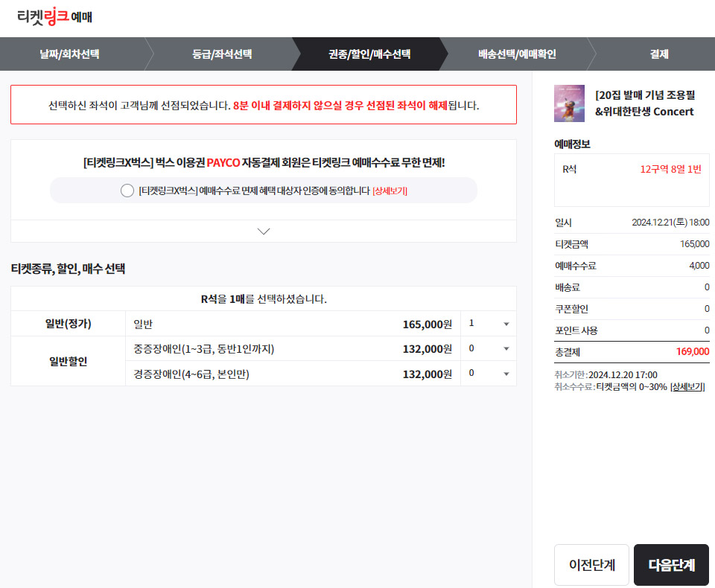Image resolution: width=715 pixels, height=588 pixels.
Task: Open the 등급/좌석선택 step tab
Action: 222,54
